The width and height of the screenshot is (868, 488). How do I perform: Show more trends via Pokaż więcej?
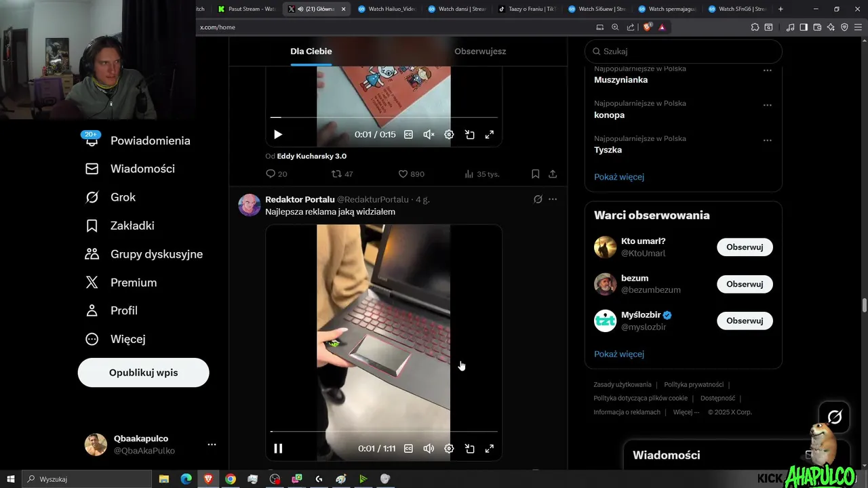coord(619,177)
